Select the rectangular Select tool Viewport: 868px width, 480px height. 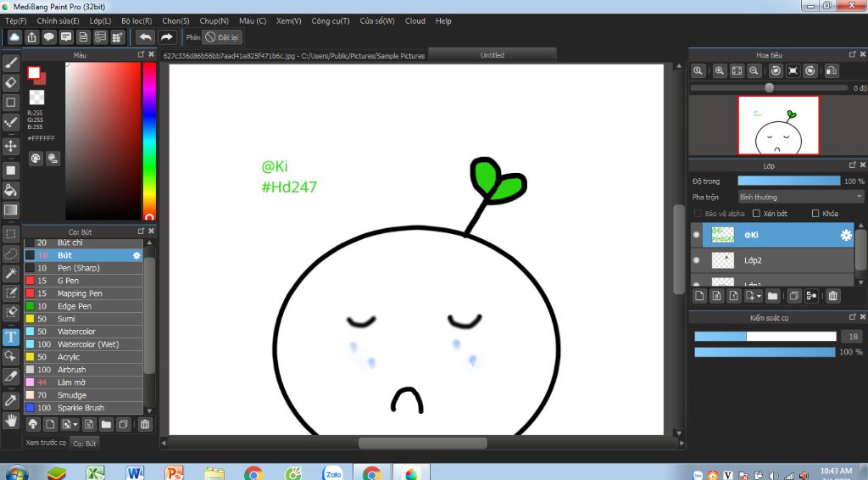pos(10,234)
